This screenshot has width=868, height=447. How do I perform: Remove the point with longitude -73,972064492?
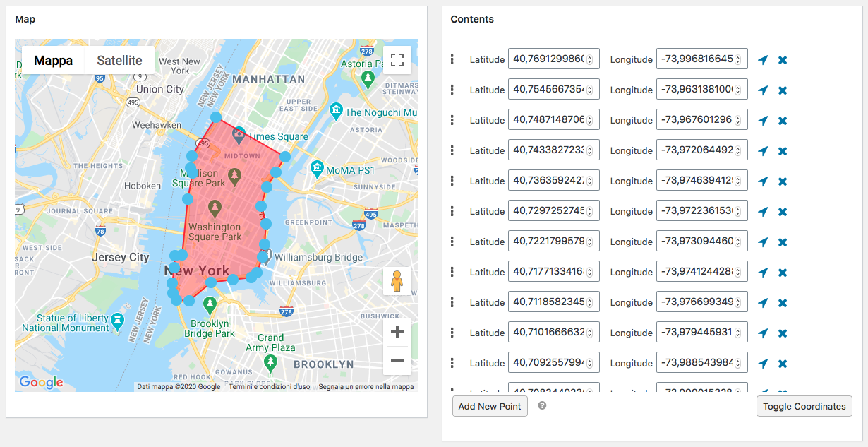[x=783, y=151]
